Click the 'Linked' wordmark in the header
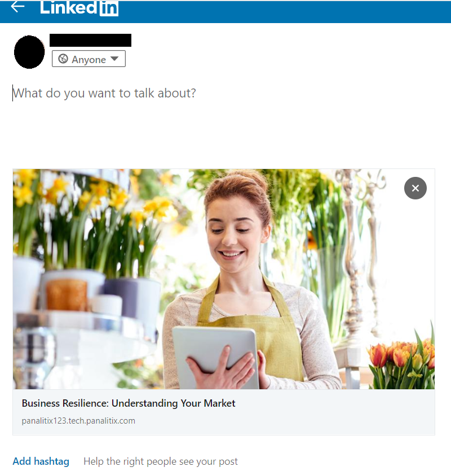Image resolution: width=451 pixels, height=476 pixels. pyautogui.click(x=69, y=7)
